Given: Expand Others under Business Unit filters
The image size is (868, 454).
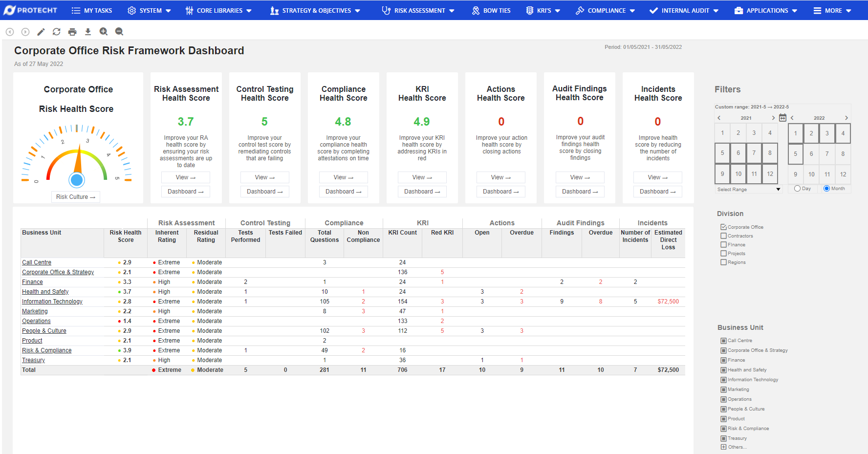Looking at the screenshot, I should click(x=723, y=447).
